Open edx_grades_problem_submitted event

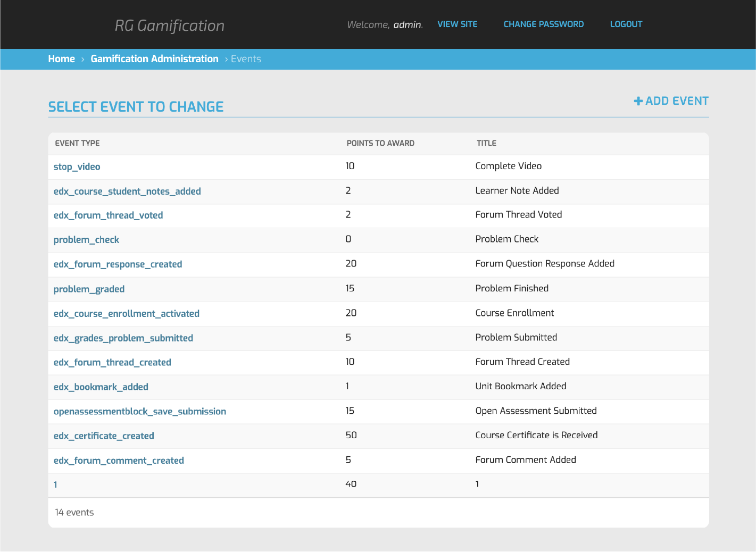pyautogui.click(x=123, y=338)
